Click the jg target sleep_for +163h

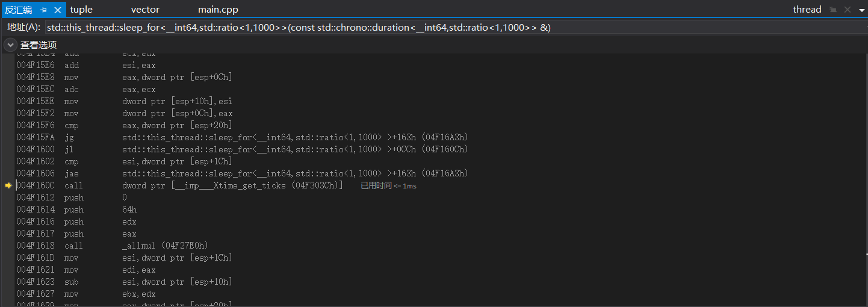pyautogui.click(x=295, y=137)
